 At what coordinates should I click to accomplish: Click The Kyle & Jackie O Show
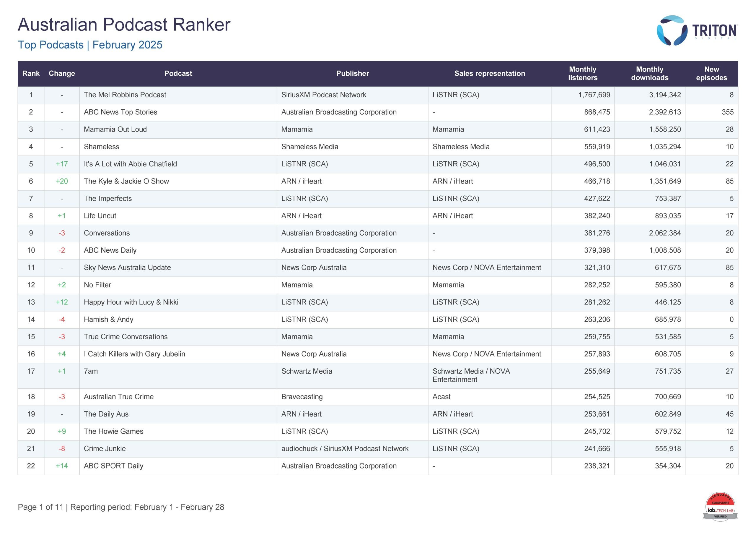126,181
